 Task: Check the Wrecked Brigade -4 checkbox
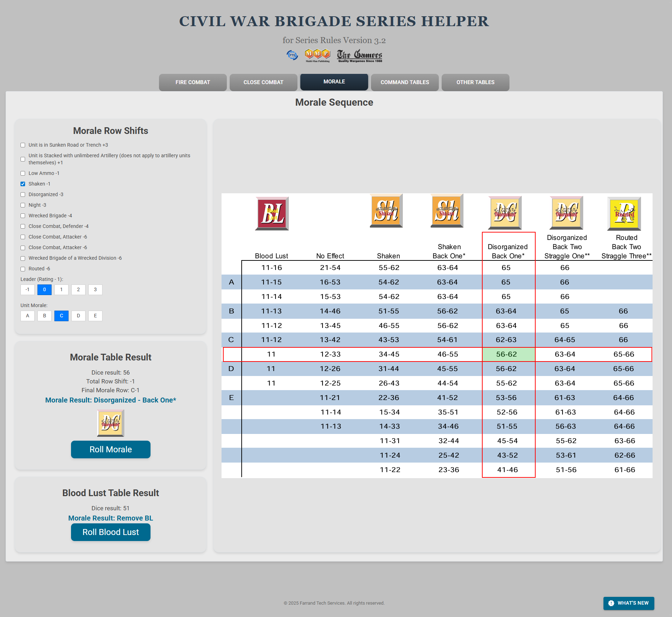[x=23, y=216]
